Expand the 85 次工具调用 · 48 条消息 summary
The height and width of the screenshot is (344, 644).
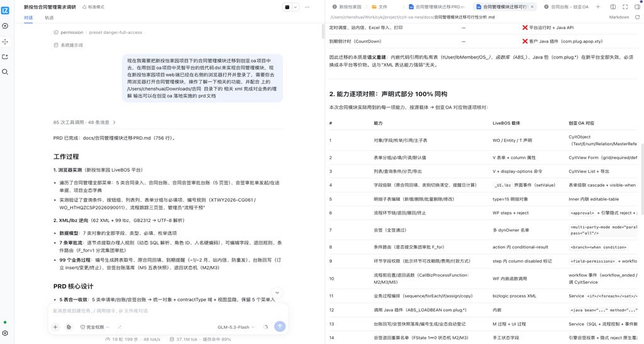(84, 123)
